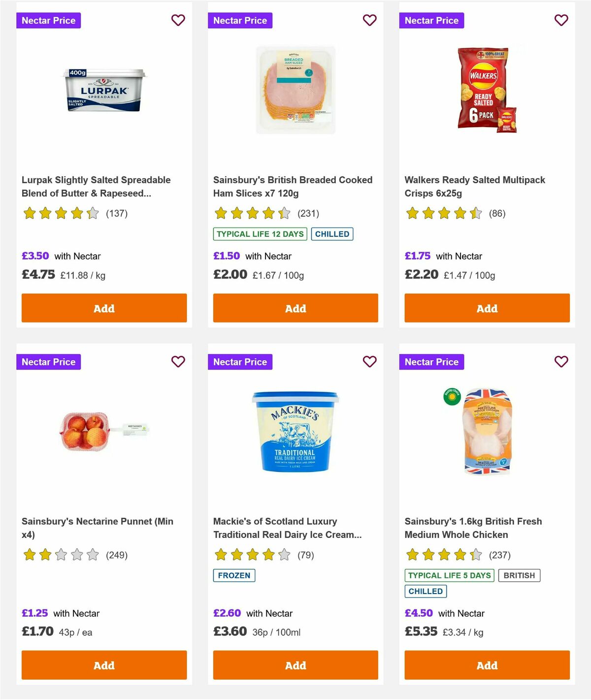This screenshot has width=591, height=700.
Task: View the Sainsbury's Medium Whole Chicken page
Action: click(473, 528)
